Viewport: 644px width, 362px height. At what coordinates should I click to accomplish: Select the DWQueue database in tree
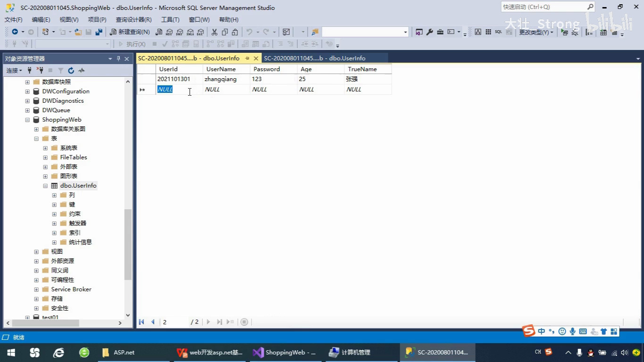[56, 110]
